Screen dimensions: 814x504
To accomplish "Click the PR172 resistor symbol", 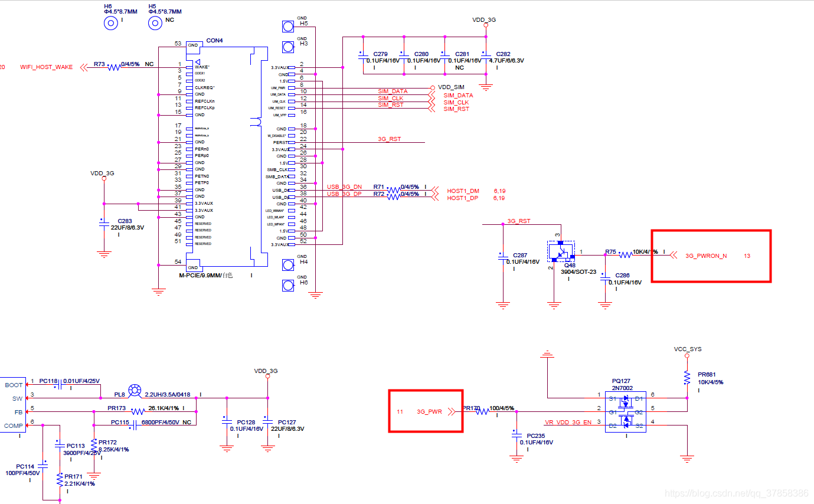I will tap(94, 446).
